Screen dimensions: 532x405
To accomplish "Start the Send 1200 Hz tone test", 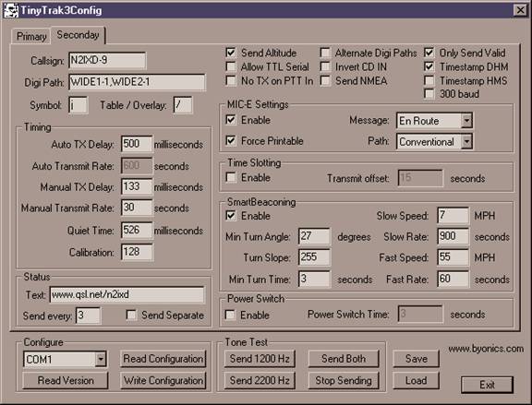I will [x=260, y=359].
